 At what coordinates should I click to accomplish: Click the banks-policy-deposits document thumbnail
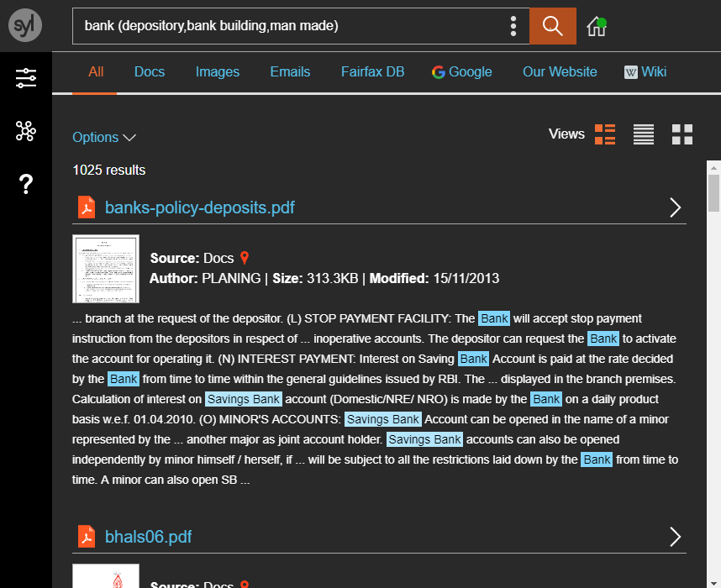pos(106,269)
